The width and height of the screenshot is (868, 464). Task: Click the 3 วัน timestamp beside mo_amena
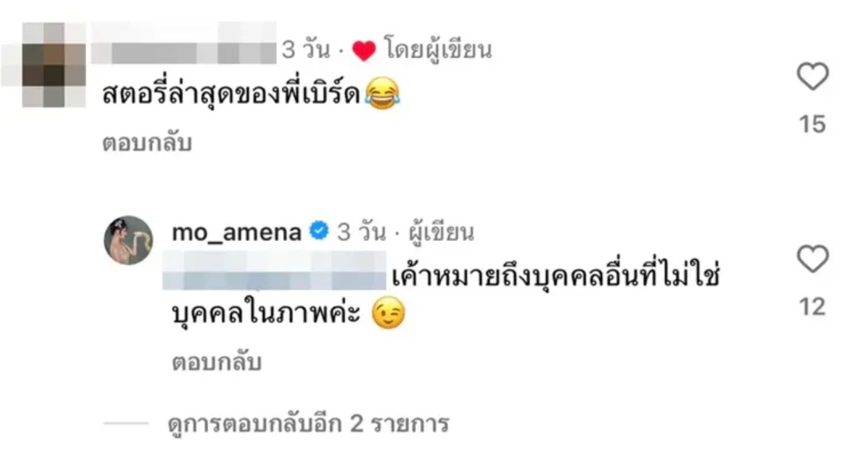(361, 232)
